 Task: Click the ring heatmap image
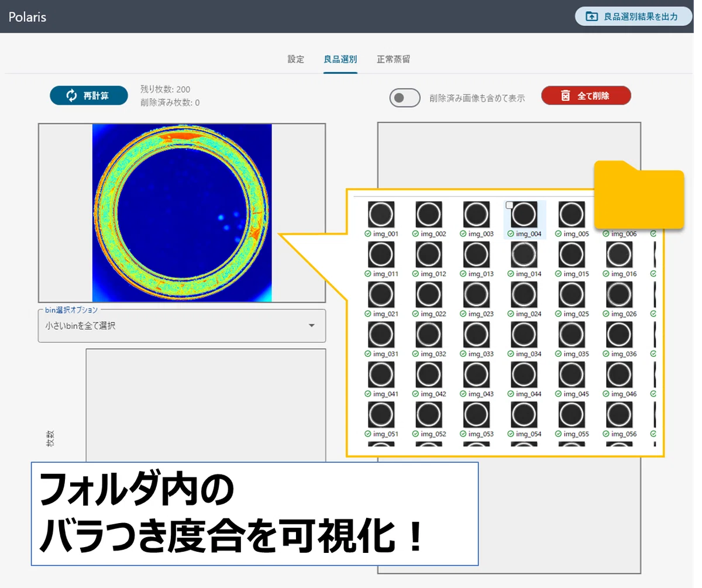pos(182,213)
